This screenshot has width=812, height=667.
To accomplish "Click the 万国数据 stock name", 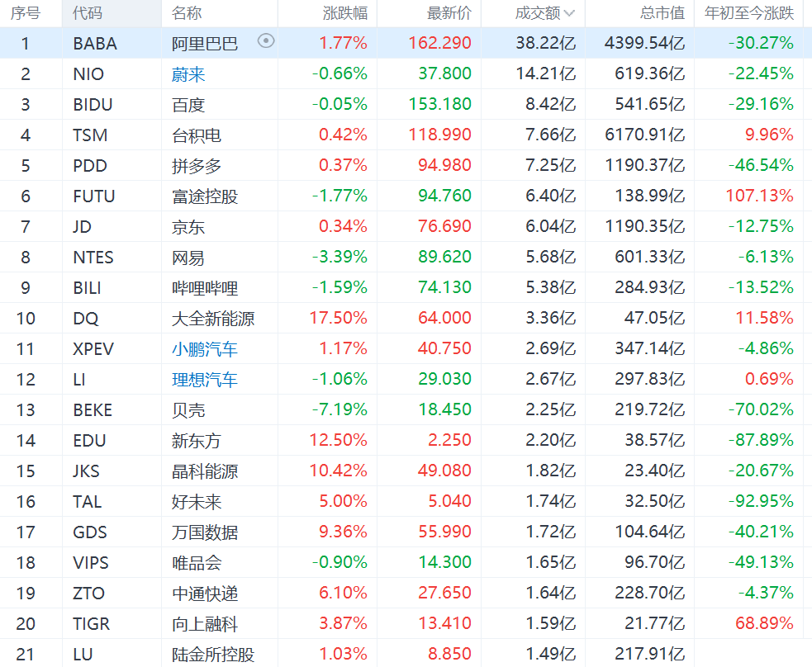I will click(204, 532).
